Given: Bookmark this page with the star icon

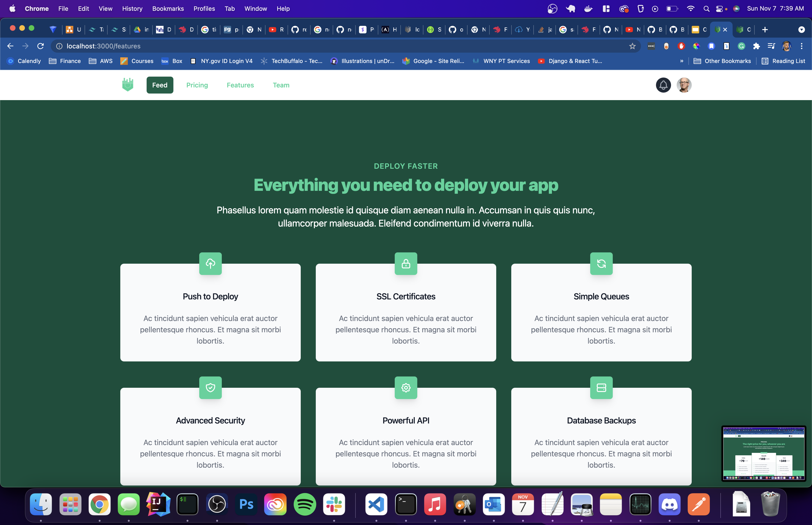Looking at the screenshot, I should point(632,46).
